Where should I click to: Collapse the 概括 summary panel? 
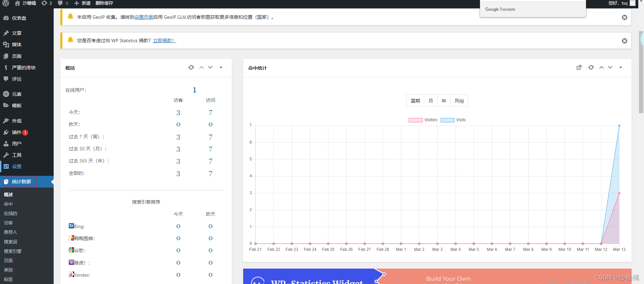coord(221,67)
